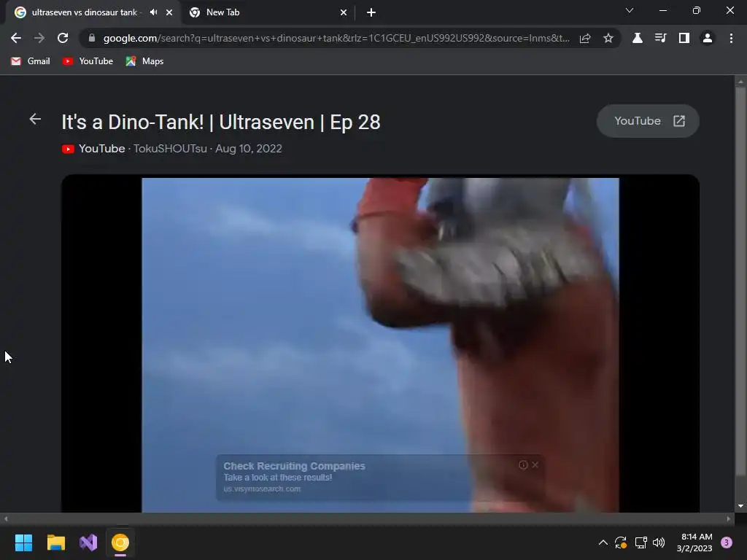Click the TokuSHOUTsu channel name
Image resolution: width=747 pixels, height=560 pixels.
170,149
